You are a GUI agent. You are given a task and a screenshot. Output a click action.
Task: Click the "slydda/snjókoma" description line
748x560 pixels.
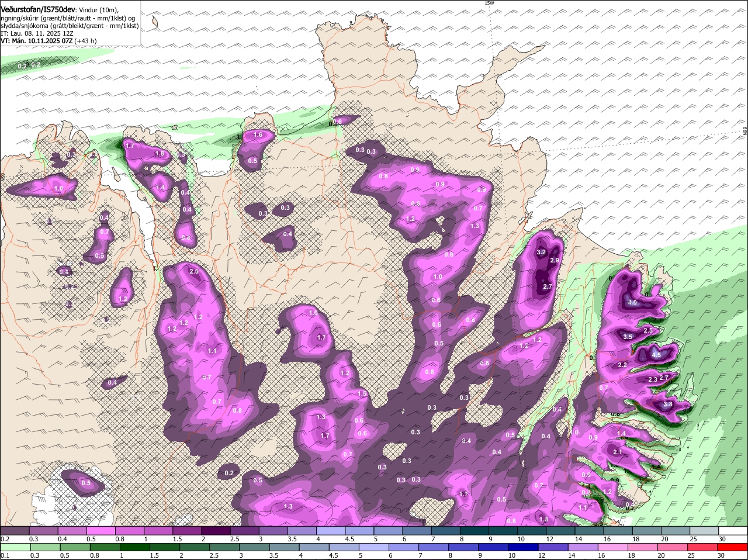pos(70,26)
